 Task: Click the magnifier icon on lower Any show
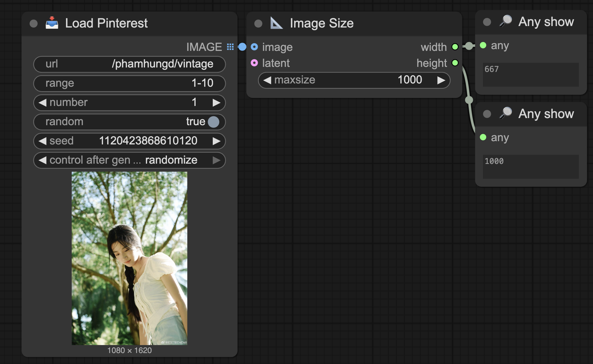tap(506, 113)
